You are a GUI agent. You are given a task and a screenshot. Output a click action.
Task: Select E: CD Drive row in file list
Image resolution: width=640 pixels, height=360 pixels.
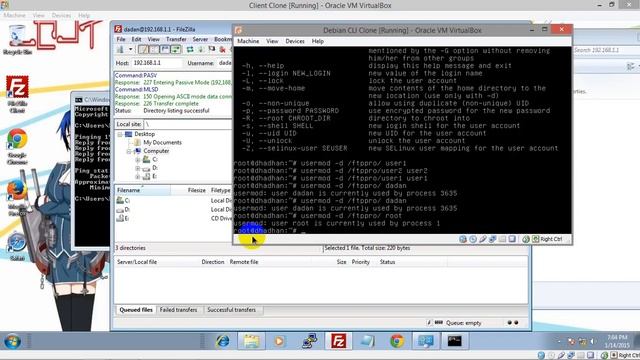click(173, 218)
